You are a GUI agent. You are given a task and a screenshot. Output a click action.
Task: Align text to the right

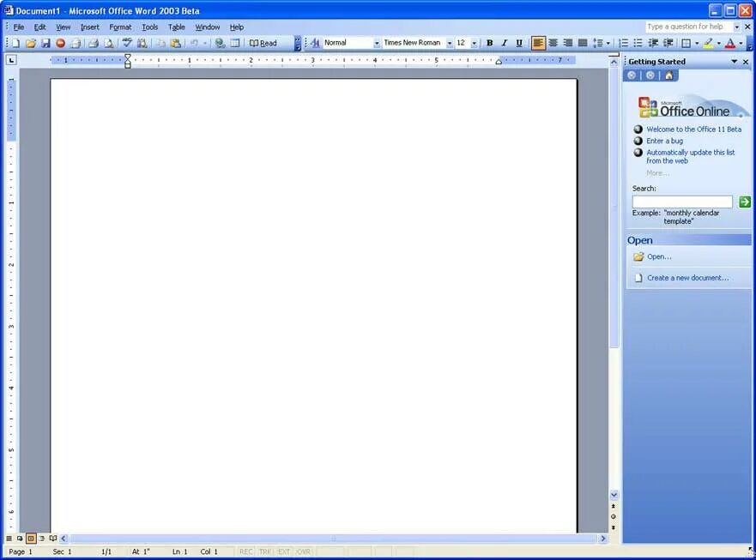point(568,44)
